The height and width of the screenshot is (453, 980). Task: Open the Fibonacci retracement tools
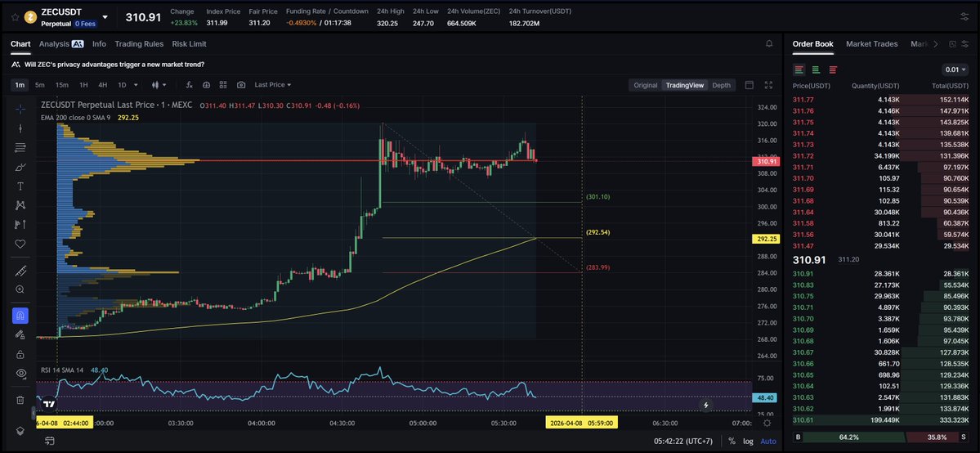tap(20, 148)
